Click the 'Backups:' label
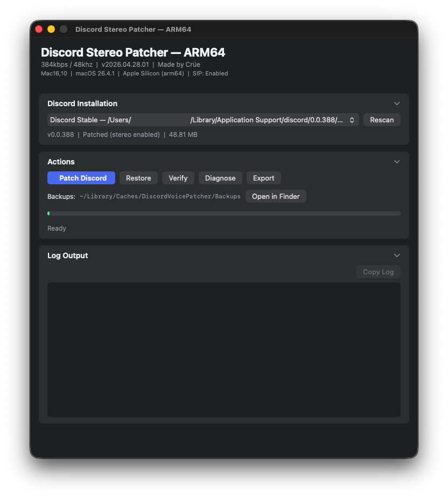The image size is (448, 498). (x=61, y=196)
